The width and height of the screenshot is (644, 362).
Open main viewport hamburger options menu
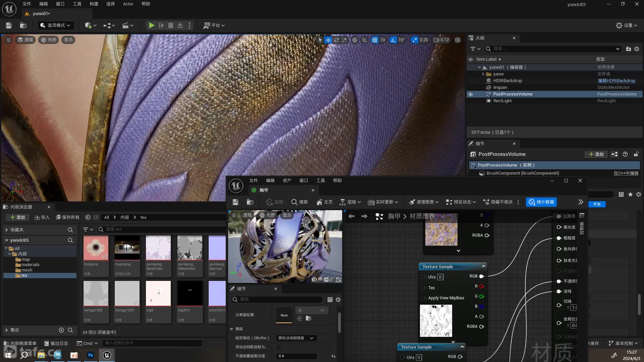click(x=9, y=40)
